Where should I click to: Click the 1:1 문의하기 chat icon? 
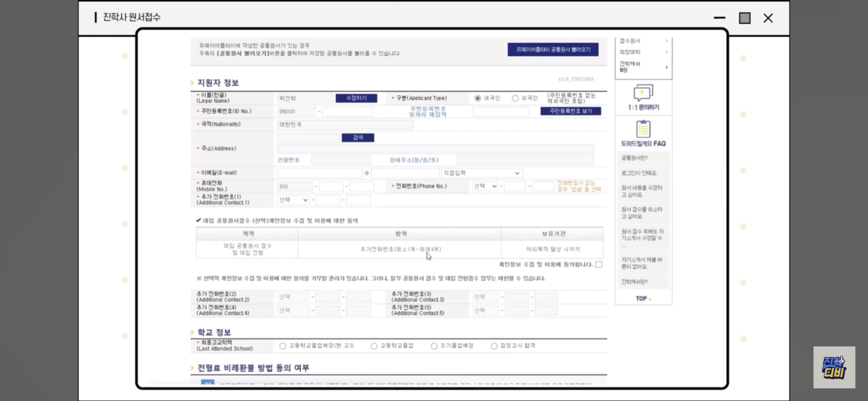(x=643, y=93)
